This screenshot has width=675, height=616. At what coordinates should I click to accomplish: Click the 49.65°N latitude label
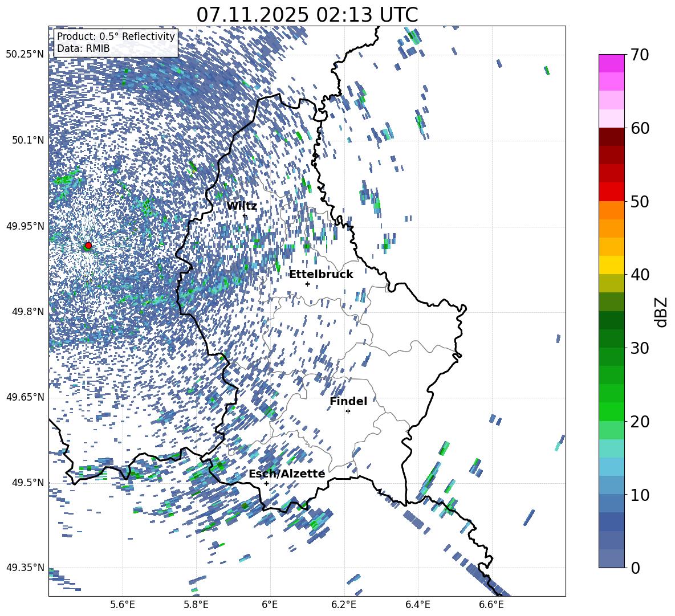click(25, 397)
